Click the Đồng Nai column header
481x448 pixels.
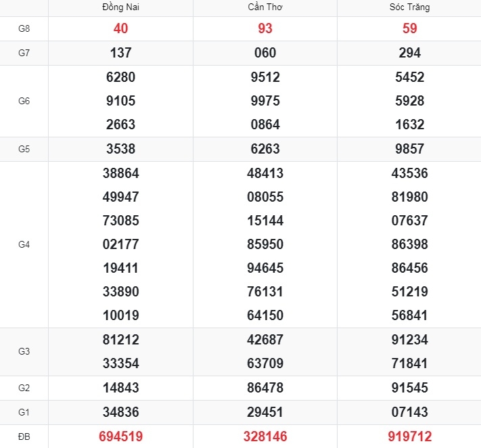point(120,7)
